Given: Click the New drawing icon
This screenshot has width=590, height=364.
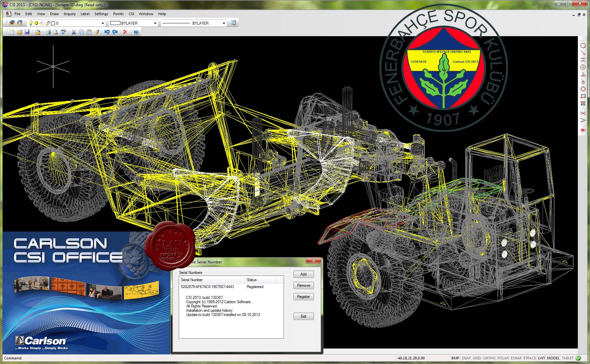Looking at the screenshot, I should tap(12, 32).
